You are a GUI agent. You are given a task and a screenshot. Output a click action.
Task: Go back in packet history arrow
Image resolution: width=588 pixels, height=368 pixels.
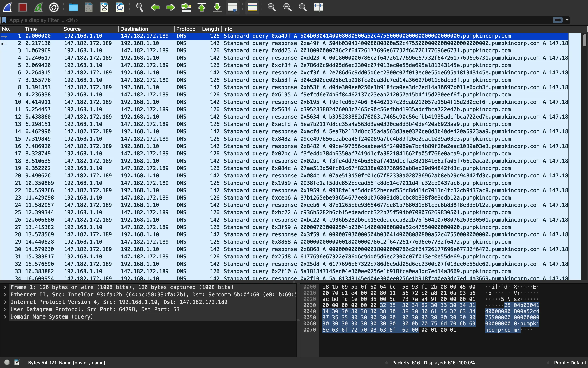point(155,8)
